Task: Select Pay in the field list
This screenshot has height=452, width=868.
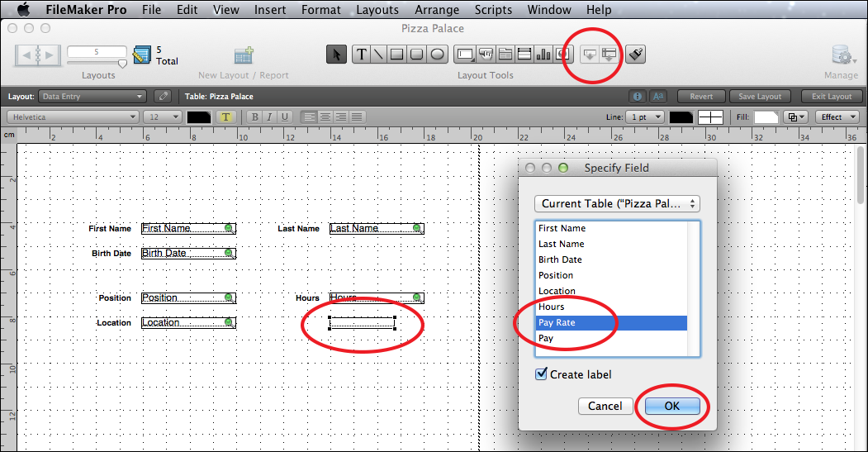Action: (612, 338)
